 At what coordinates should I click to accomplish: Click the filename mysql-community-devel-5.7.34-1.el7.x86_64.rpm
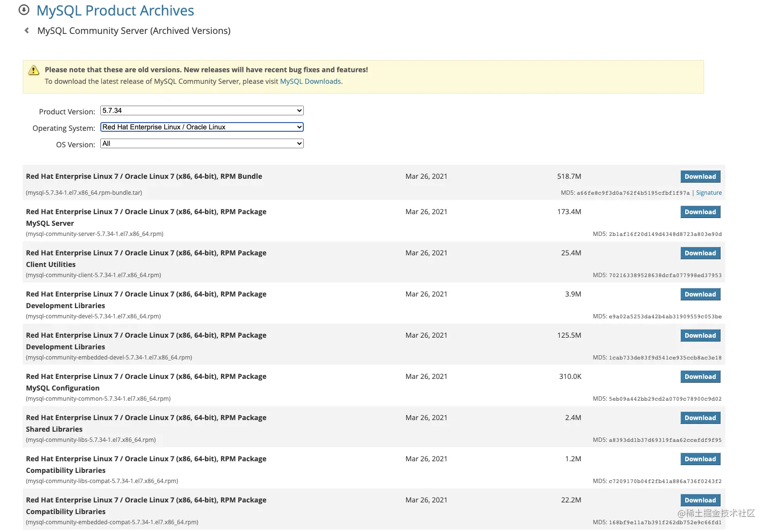pos(94,316)
